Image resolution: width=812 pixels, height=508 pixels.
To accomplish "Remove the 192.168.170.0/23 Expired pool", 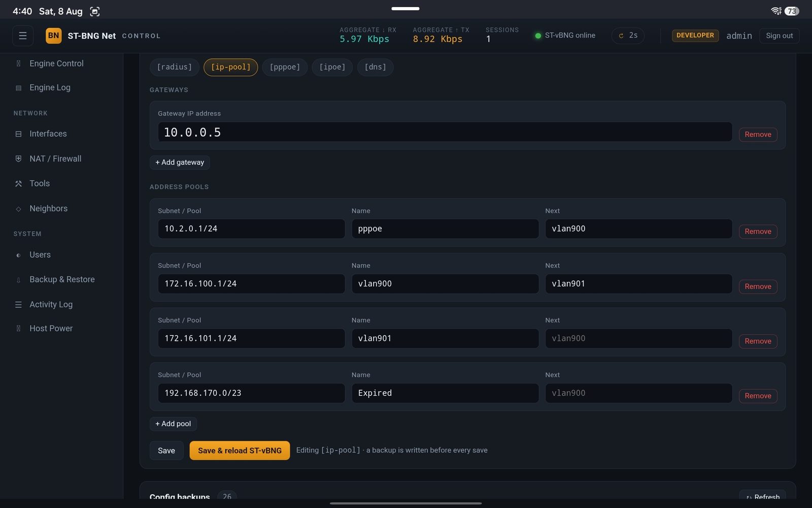I will click(x=758, y=396).
